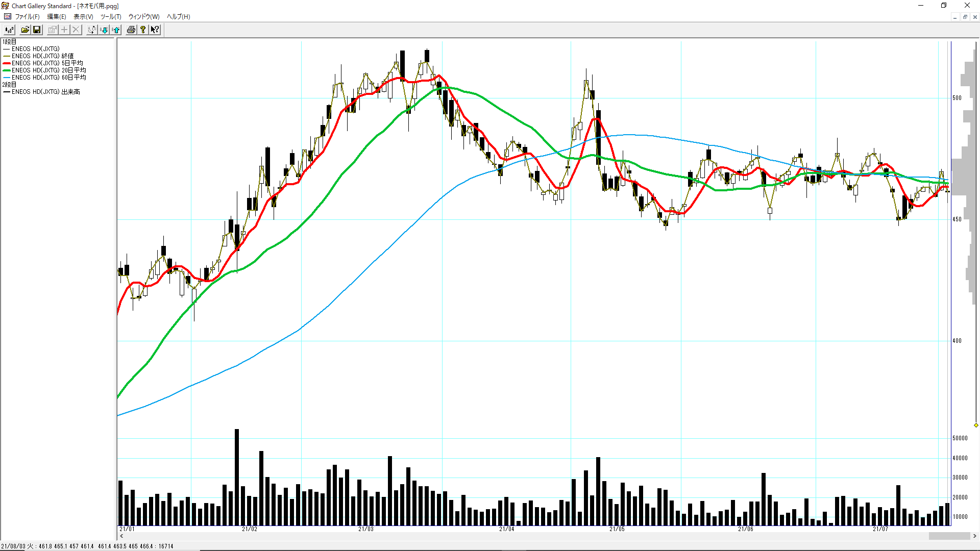Click the yellow diamond pane divider marker
This screenshot has width=980, height=551.
976,425
